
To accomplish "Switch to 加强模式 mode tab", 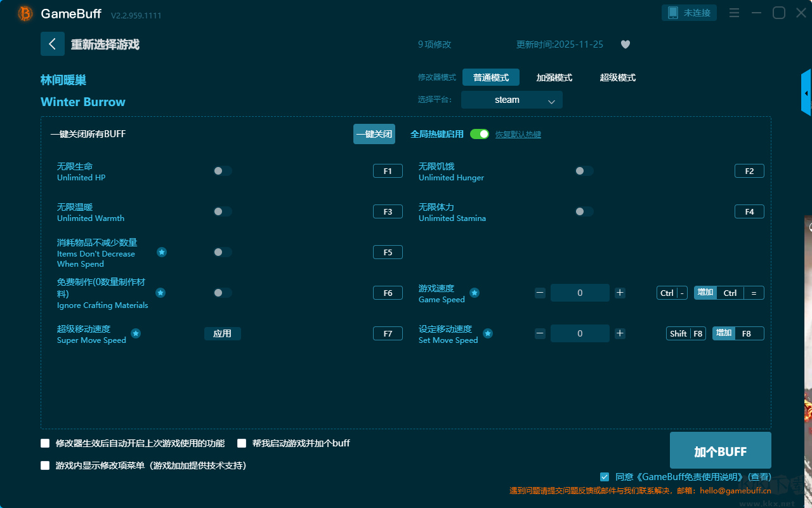I will point(554,77).
